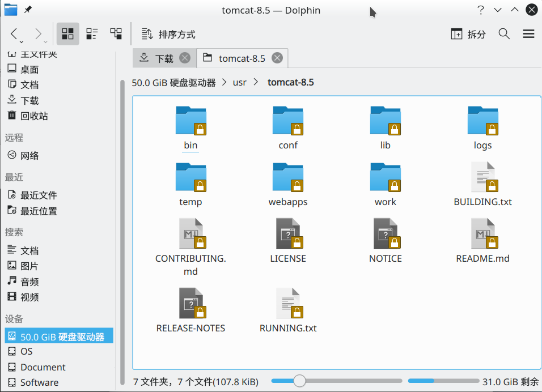This screenshot has height=392, width=542.
Task: Select the CONTRIBUTING.md file
Action: pyautogui.click(x=190, y=248)
